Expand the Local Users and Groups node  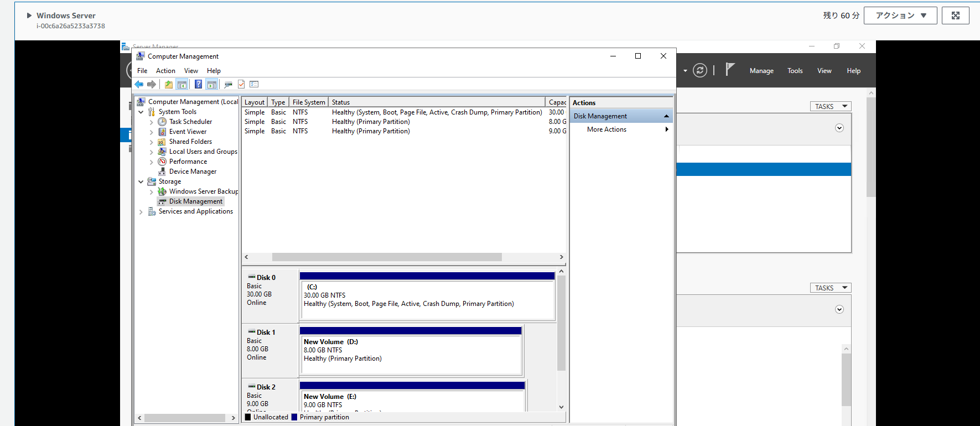click(x=151, y=152)
